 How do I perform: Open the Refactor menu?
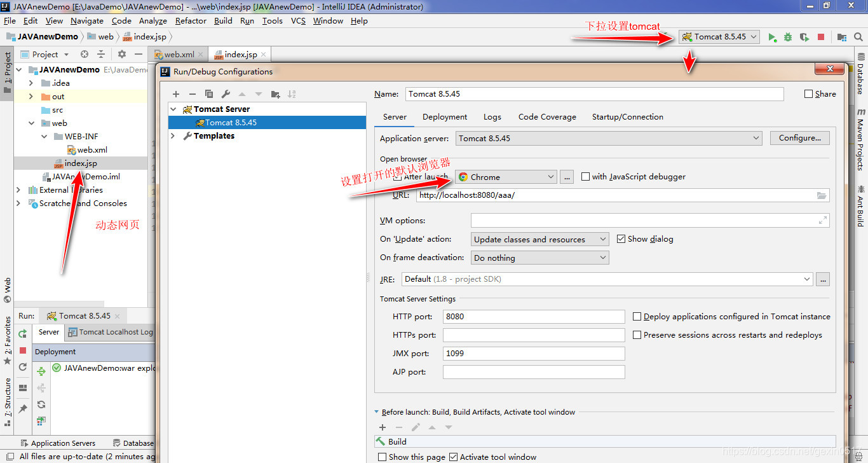pyautogui.click(x=191, y=21)
